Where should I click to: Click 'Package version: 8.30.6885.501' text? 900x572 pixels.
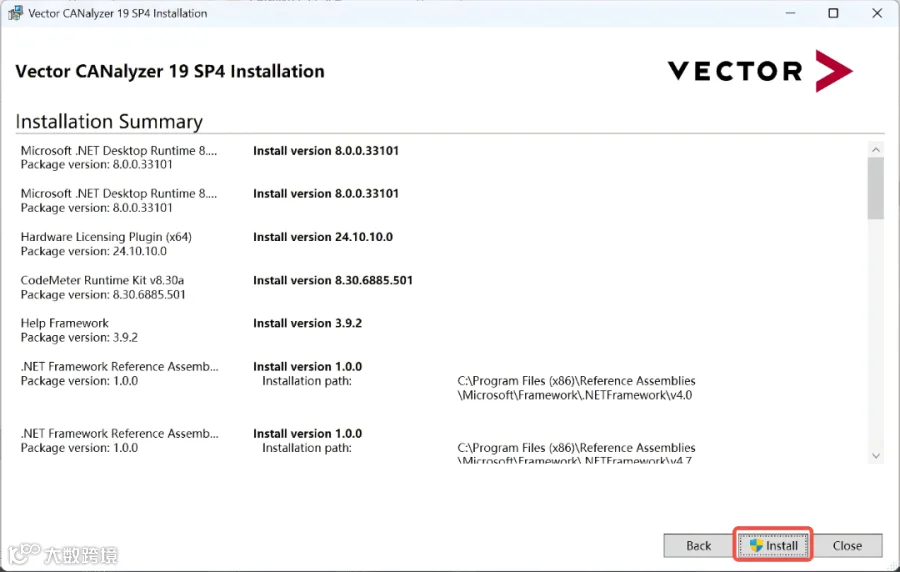pyautogui.click(x=103, y=295)
